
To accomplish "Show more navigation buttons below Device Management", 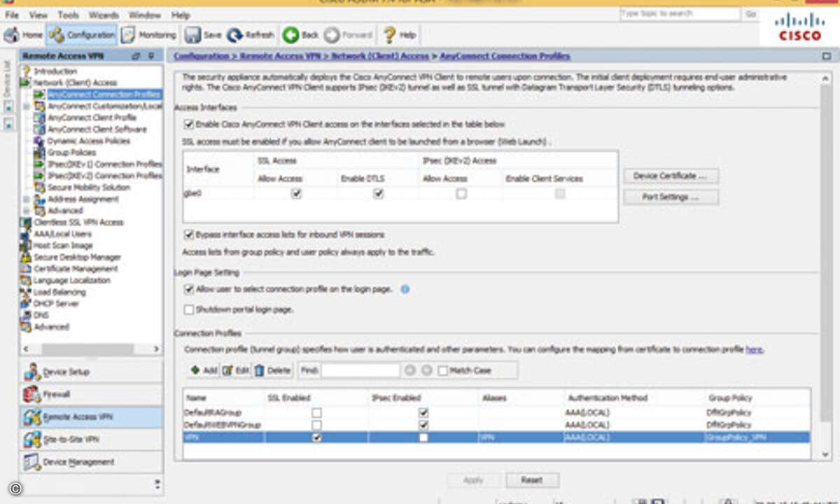I will point(157,484).
